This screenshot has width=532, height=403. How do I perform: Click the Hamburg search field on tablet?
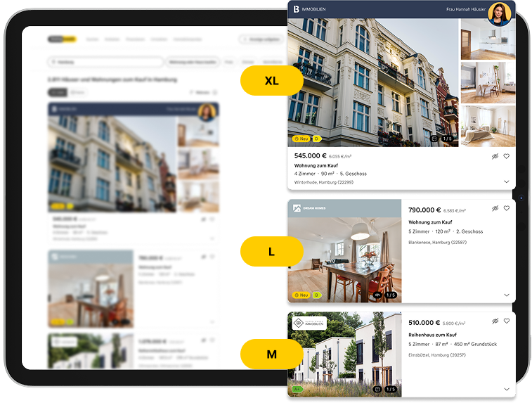coord(105,62)
